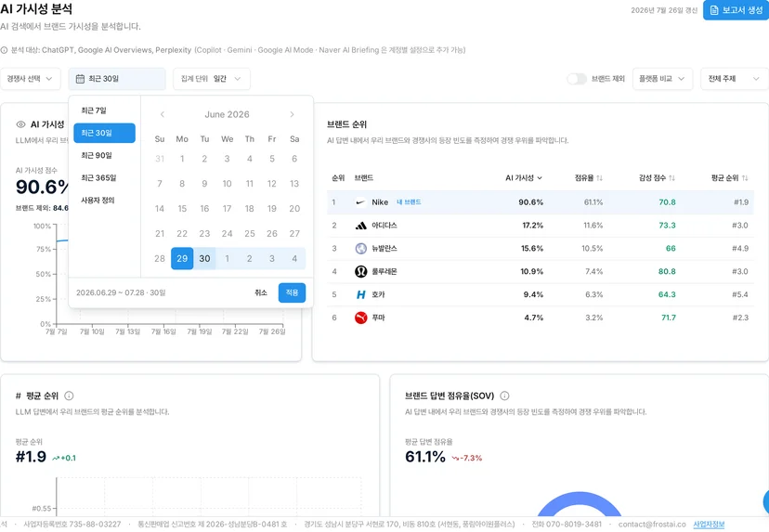Click Nike's 90.6% visibility cell
The width and height of the screenshot is (769, 532).
(x=530, y=202)
